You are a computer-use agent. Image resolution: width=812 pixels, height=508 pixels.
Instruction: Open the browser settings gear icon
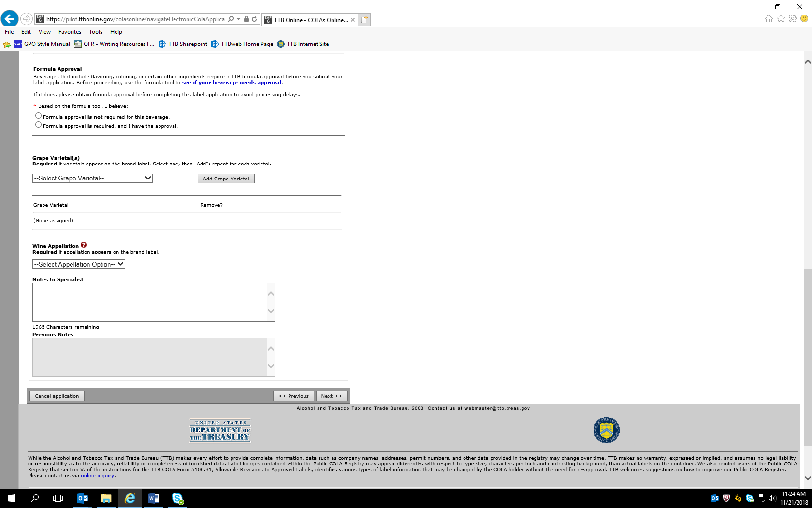click(793, 19)
